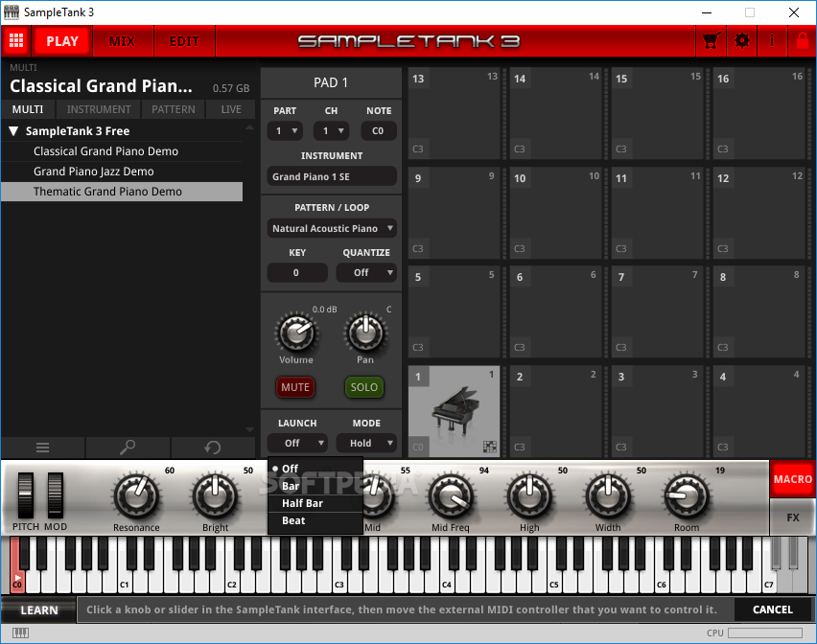This screenshot has width=817, height=644.
Task: Enable SOLO for Pad 1
Action: click(363, 387)
